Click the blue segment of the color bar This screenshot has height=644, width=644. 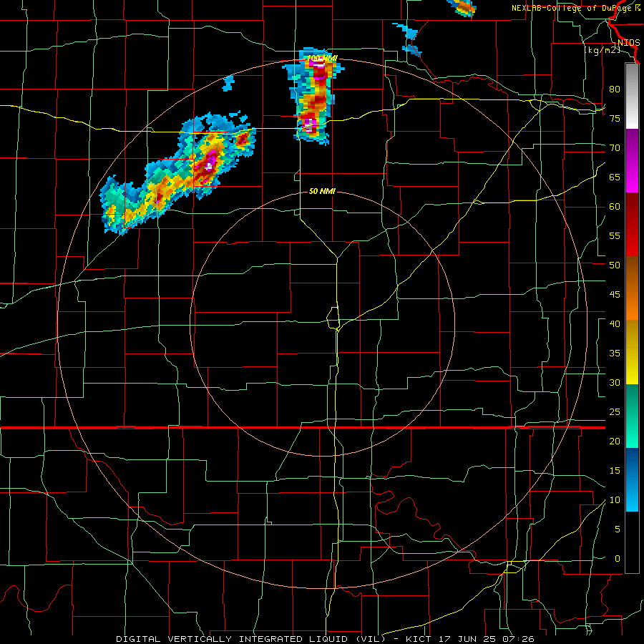pyautogui.click(x=632, y=479)
